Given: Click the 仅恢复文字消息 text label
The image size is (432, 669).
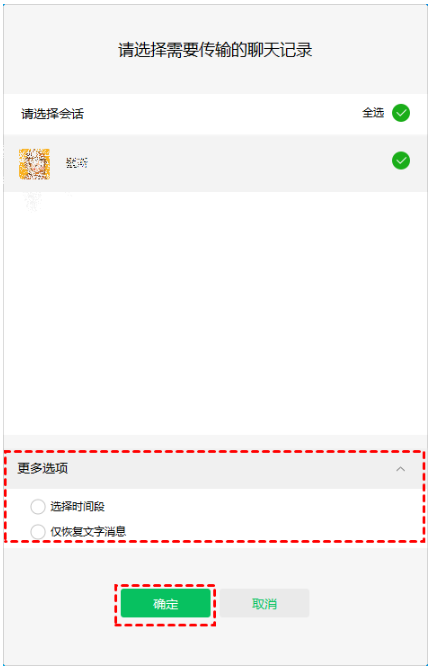Looking at the screenshot, I should (88, 532).
